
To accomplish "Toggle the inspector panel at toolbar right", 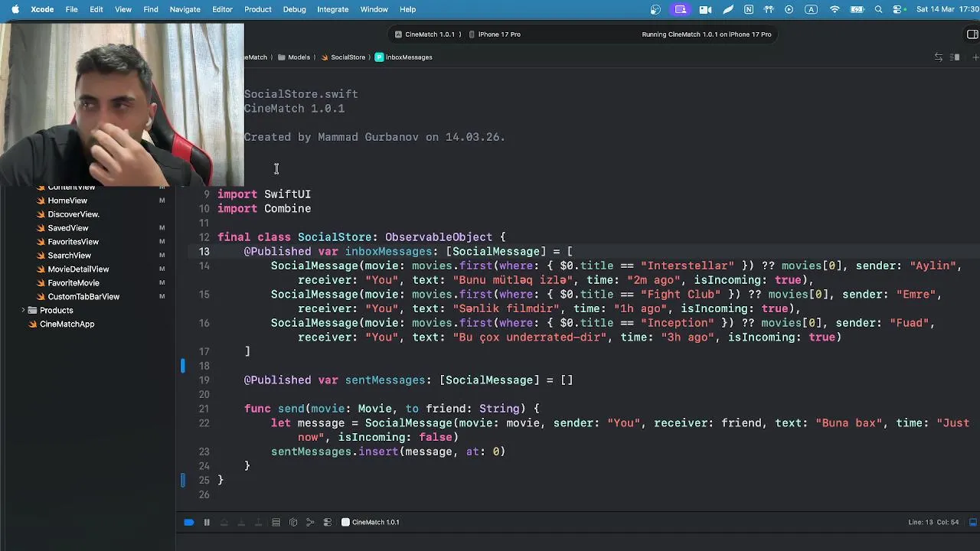I will (973, 34).
